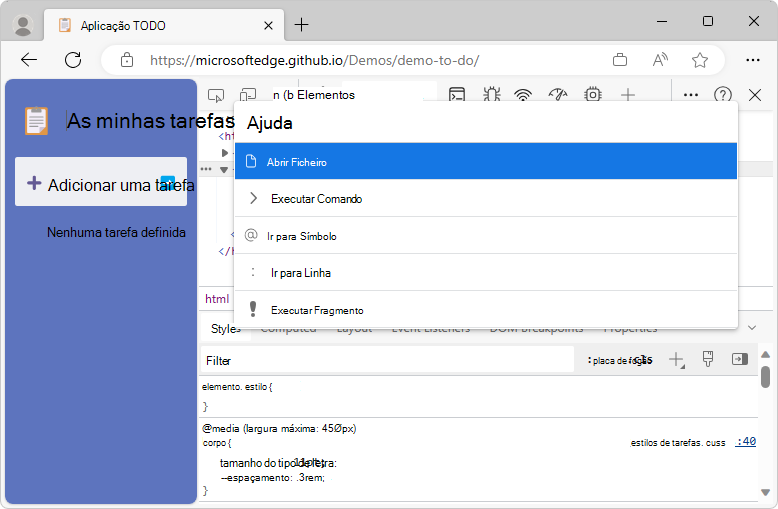Screen dimensions: 778x509
Task: Open the Performance gauge icon tool
Action: [558, 95]
